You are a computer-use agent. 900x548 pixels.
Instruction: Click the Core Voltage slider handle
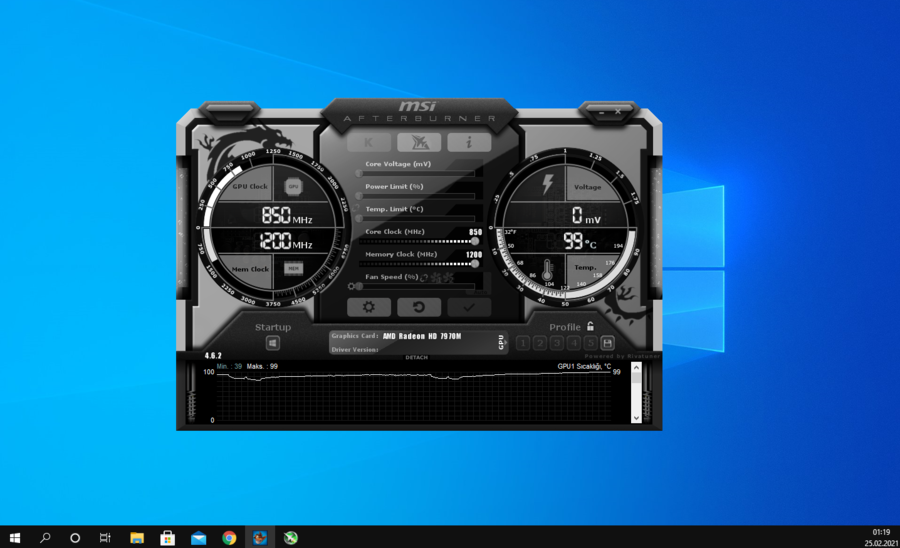(359, 173)
